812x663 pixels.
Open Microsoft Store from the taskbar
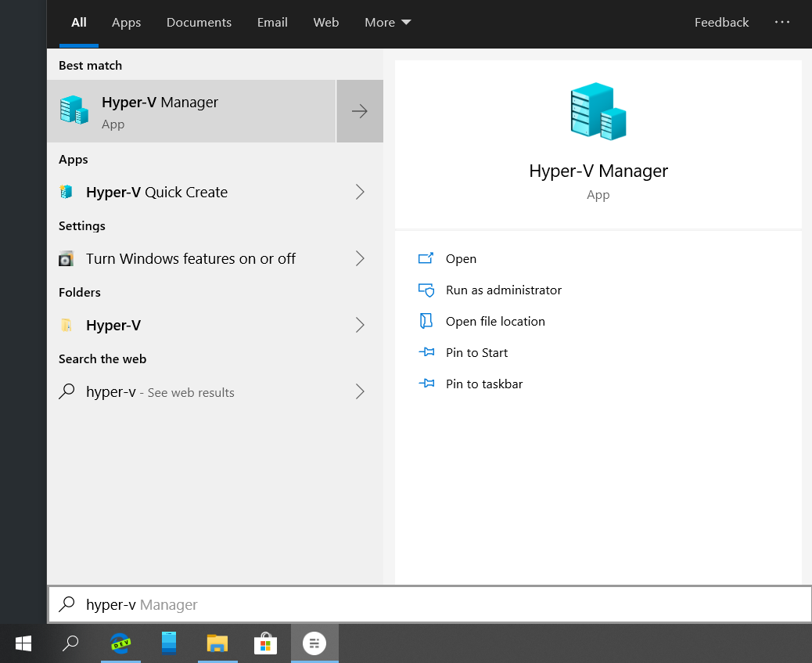266,643
